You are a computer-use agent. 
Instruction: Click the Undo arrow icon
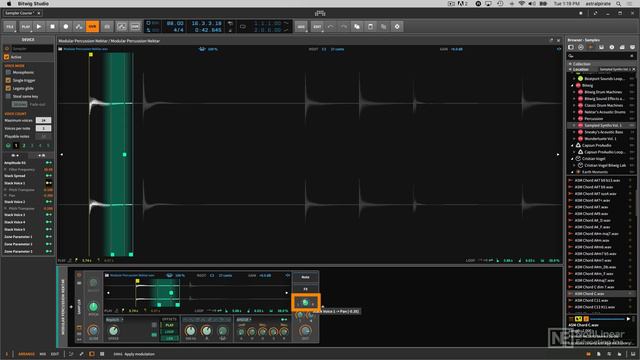click(x=331, y=27)
